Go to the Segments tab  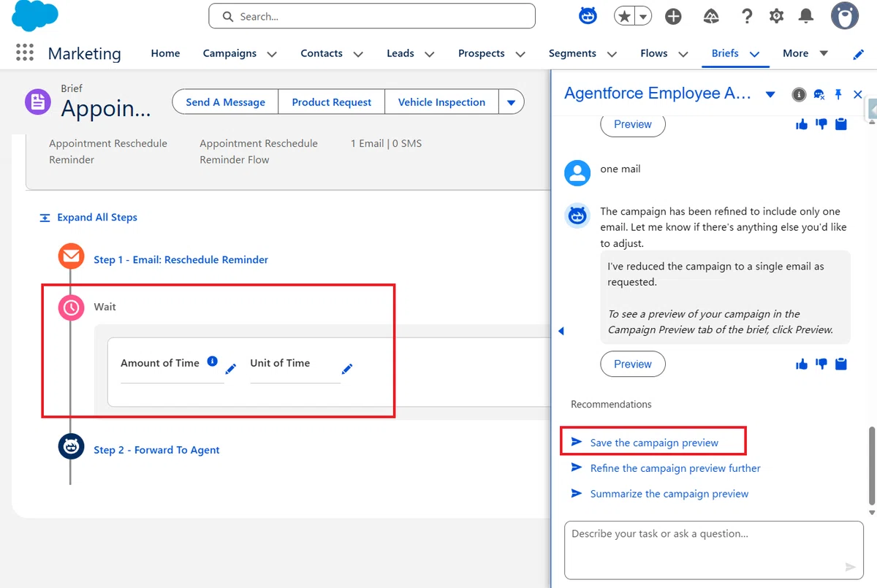(x=572, y=53)
